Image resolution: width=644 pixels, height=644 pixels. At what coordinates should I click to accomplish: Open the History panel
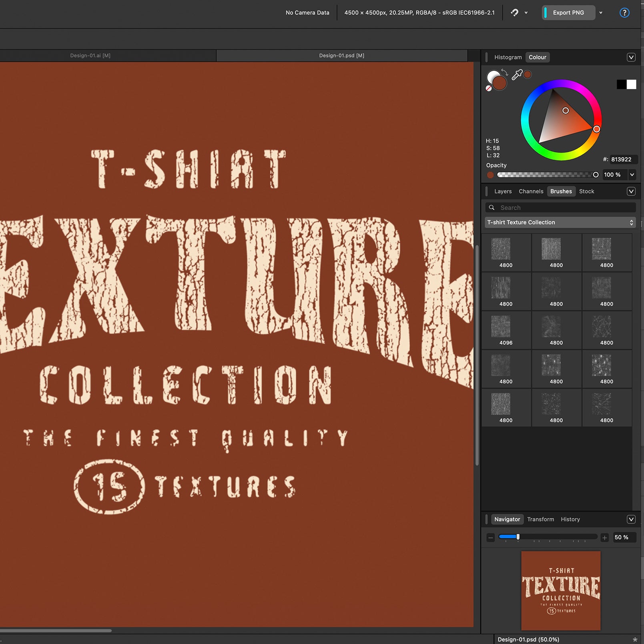570,519
